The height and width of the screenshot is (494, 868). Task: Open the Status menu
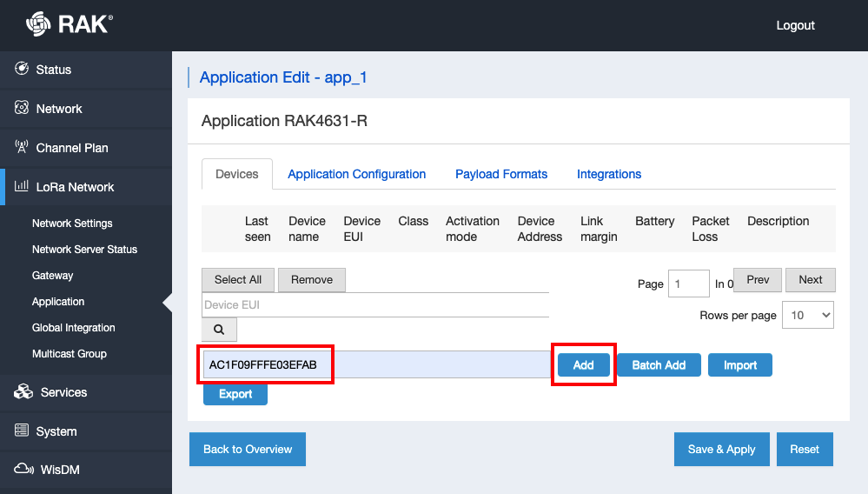pyautogui.click(x=86, y=70)
